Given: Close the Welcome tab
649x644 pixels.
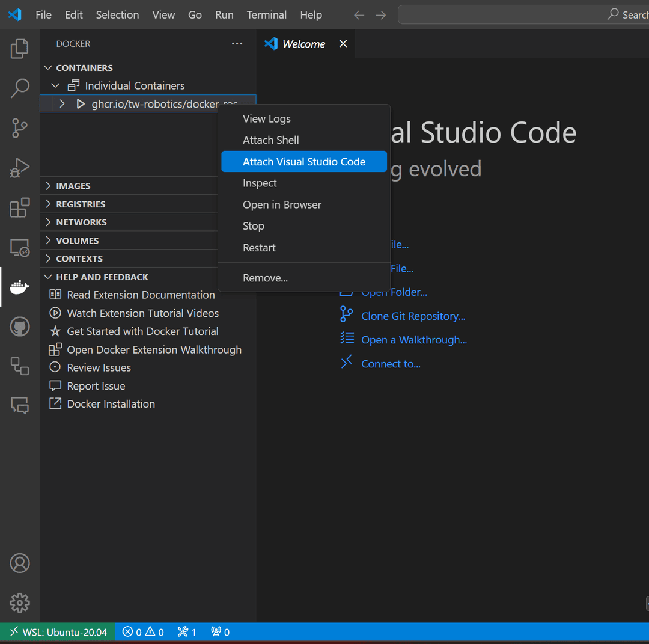Looking at the screenshot, I should [343, 44].
